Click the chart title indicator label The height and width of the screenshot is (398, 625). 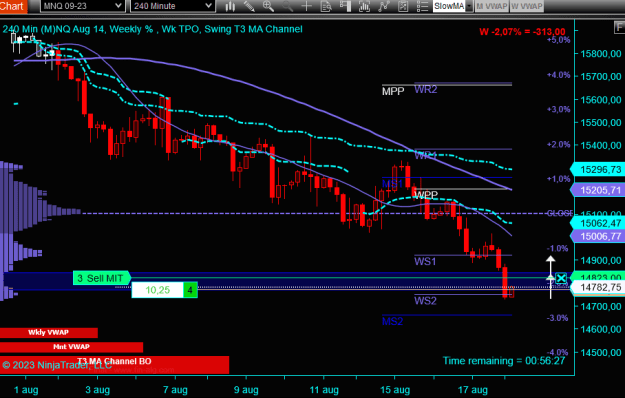point(152,29)
